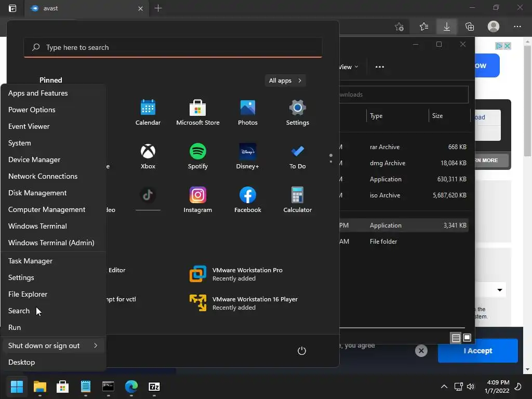532x399 pixels.
Task: Open Edge favorites star list icon
Action: [x=424, y=26]
